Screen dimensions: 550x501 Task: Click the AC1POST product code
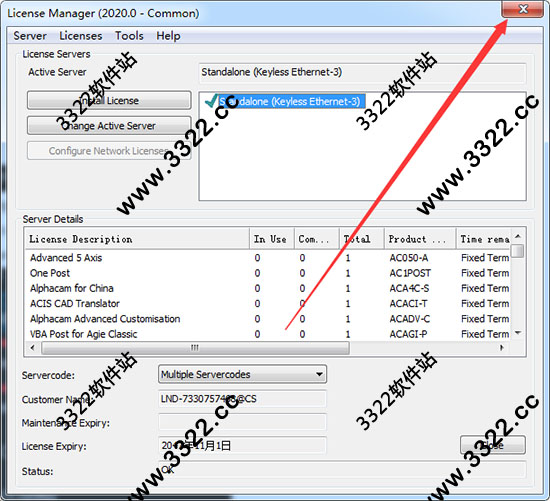click(x=410, y=273)
